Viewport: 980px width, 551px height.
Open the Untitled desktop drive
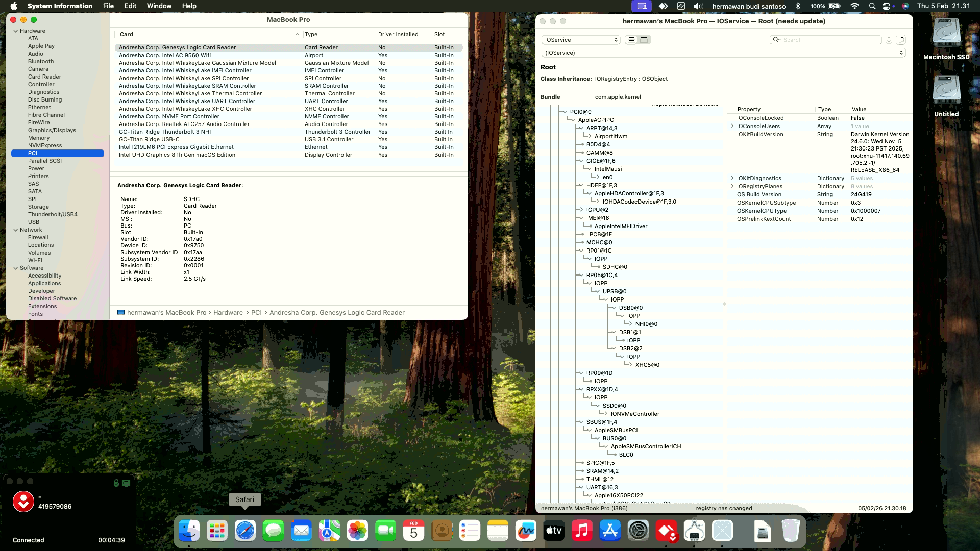click(946, 96)
